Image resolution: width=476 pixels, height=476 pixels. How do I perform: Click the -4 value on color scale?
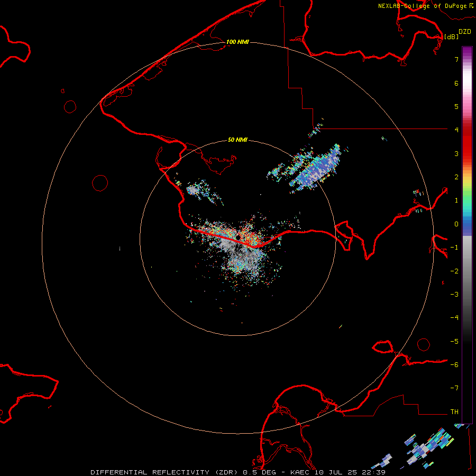pos(454,317)
